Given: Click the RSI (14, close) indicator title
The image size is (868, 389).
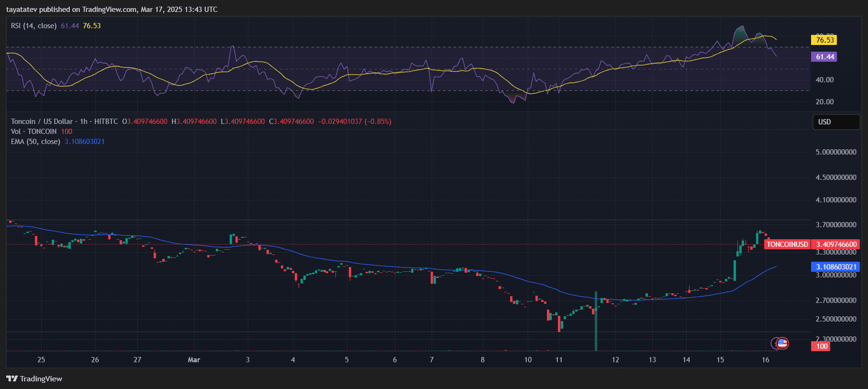Looking at the screenshot, I should click(x=34, y=25).
